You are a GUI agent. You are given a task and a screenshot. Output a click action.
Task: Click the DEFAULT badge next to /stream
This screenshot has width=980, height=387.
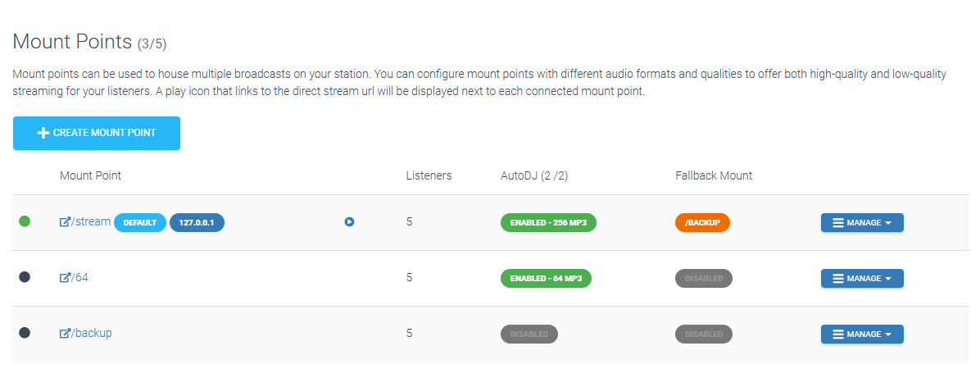click(140, 222)
